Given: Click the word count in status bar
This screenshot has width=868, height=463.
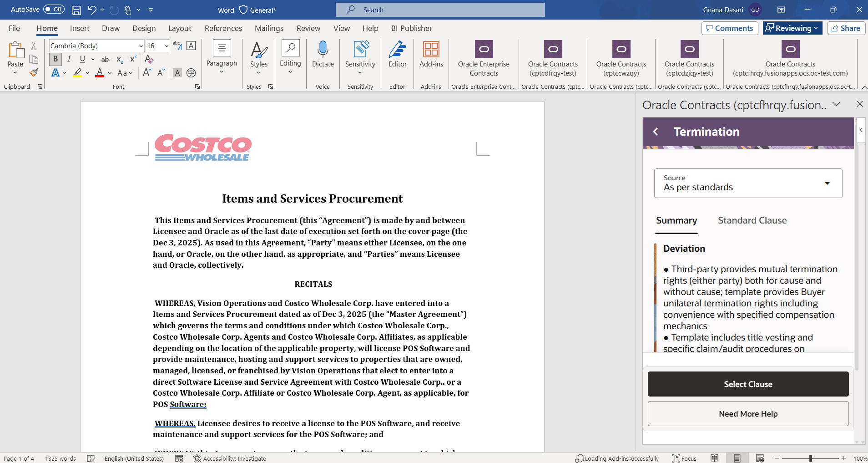Looking at the screenshot, I should point(61,458).
